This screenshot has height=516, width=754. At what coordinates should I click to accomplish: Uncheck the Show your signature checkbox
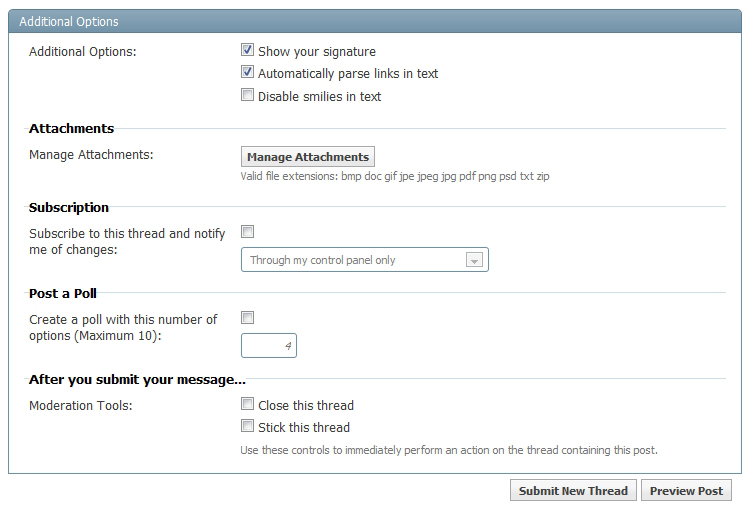247,50
